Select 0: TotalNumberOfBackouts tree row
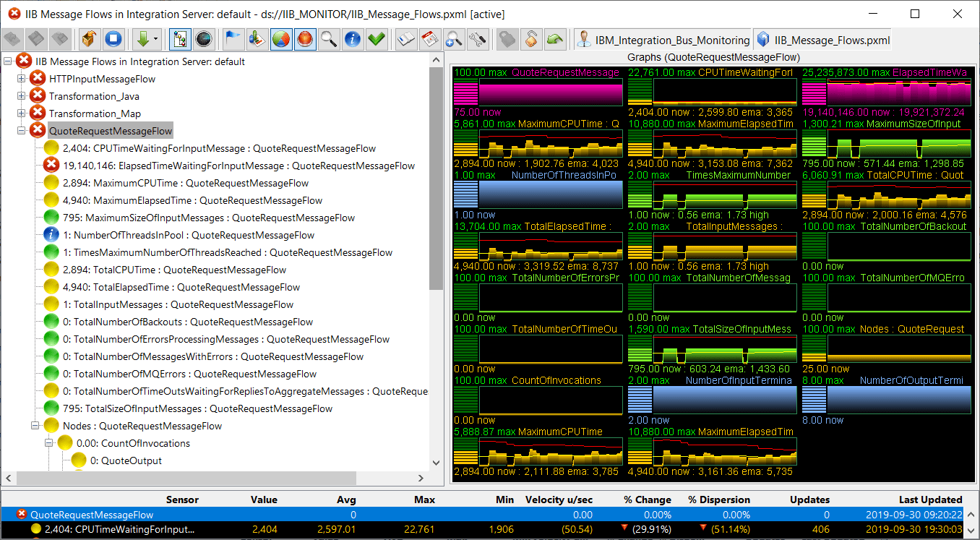Viewport: 980px width, 540px height. click(188, 322)
